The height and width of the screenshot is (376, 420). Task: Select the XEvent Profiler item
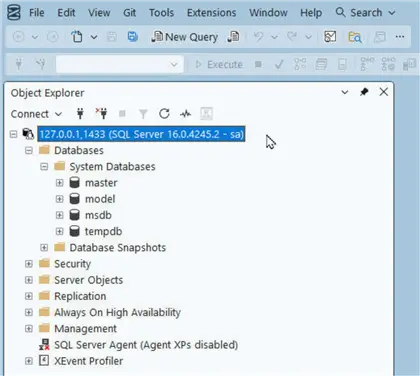[88, 361]
